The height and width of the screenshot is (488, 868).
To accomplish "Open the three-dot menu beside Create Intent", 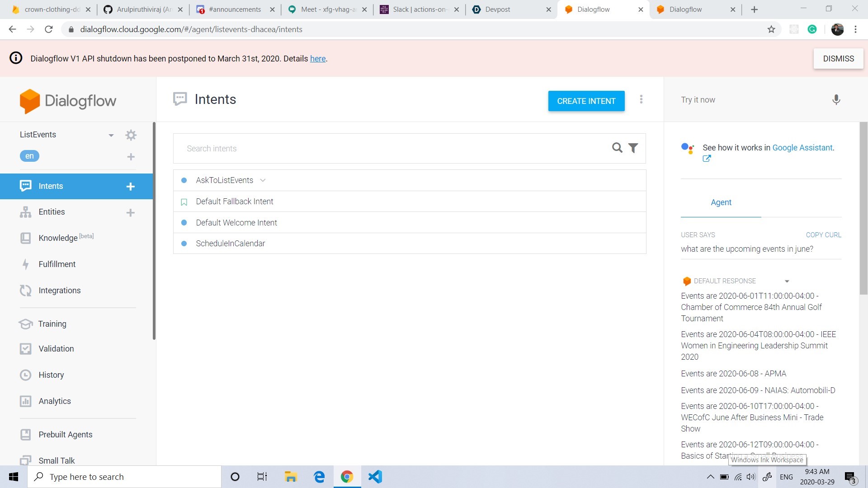I will pyautogui.click(x=641, y=99).
